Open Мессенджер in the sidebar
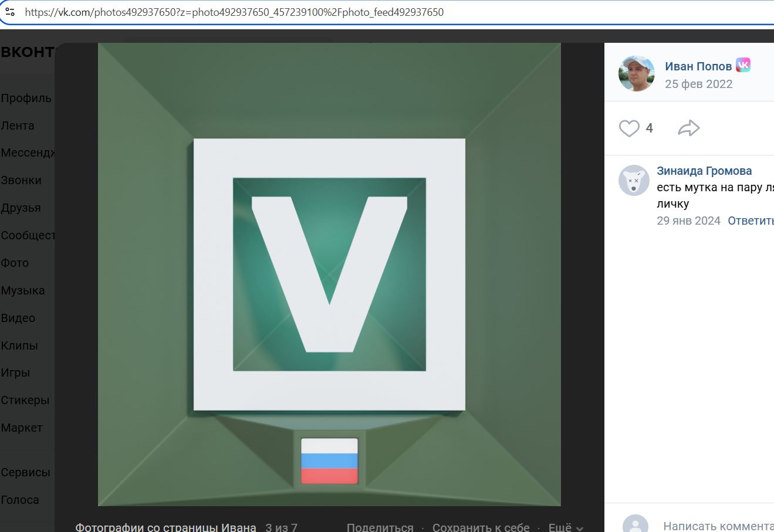Screen dimensions: 774x532 [28, 153]
